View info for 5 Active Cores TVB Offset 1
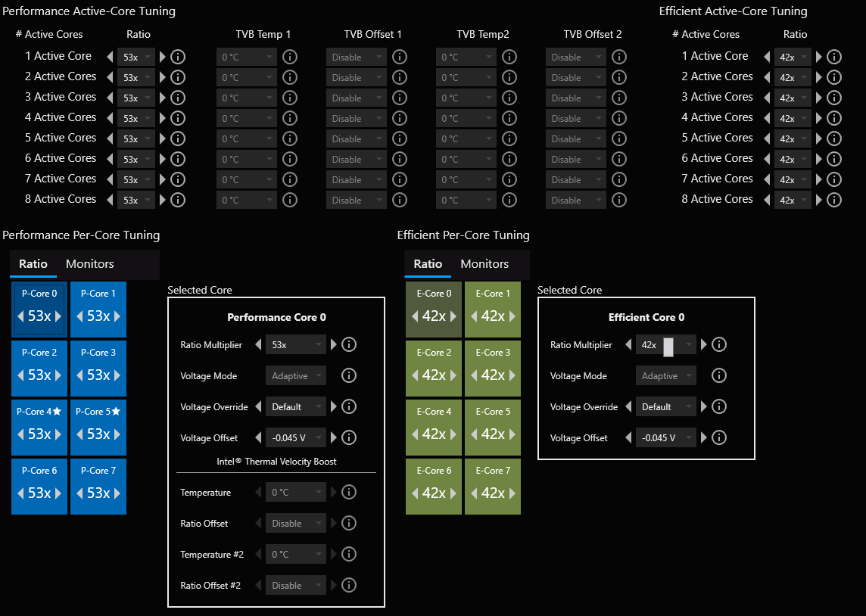 [x=399, y=138]
